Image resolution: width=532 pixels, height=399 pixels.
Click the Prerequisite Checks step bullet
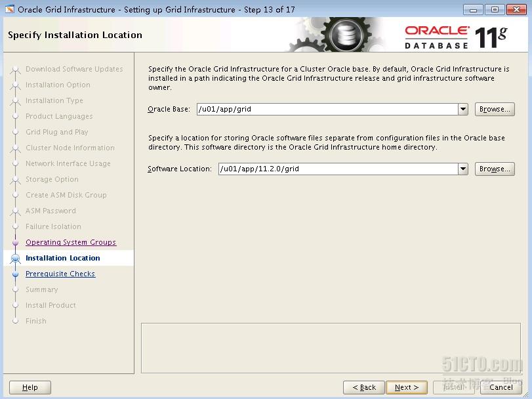pyautogui.click(x=15, y=274)
